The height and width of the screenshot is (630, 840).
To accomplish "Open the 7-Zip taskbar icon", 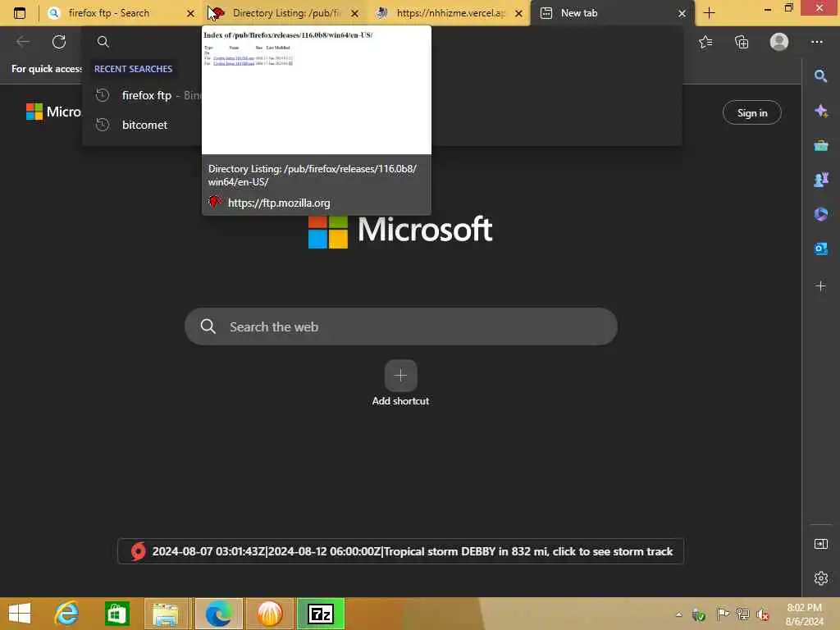I will point(321,614).
